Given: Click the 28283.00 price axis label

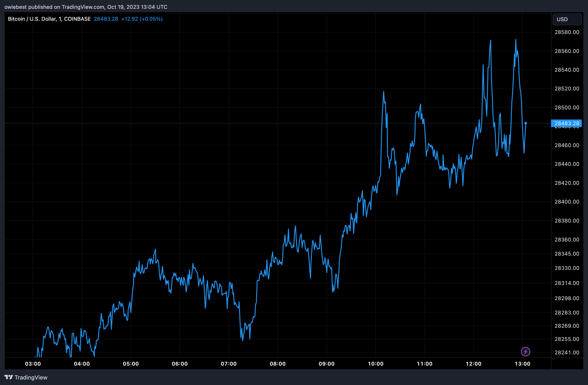Looking at the screenshot, I should (567, 312).
